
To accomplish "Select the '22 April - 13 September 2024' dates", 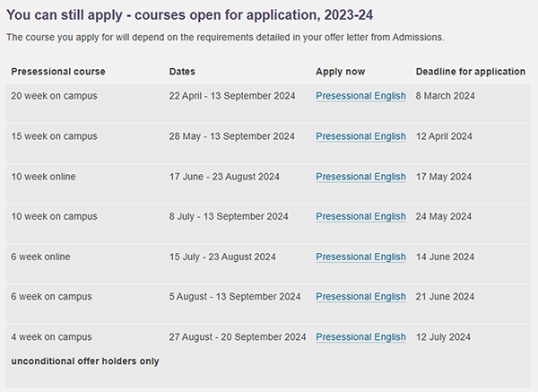I will tap(231, 96).
